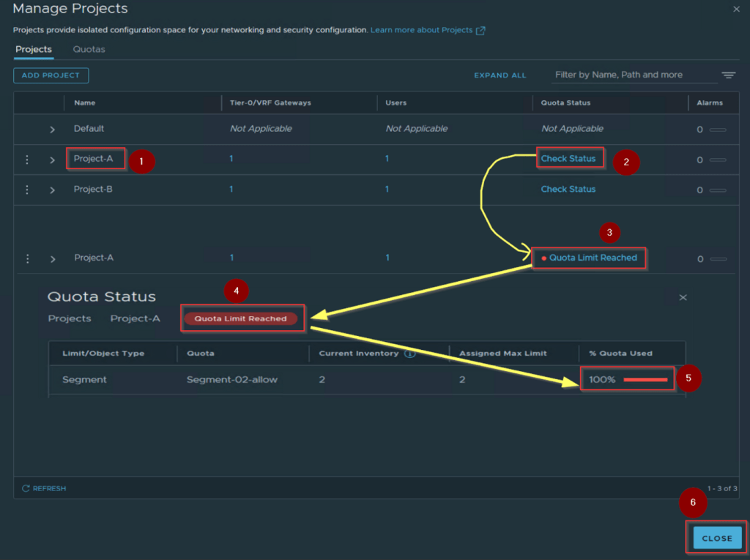This screenshot has width=750, height=560.
Task: Open the three-dot actions menu for top Project-A row
Action: point(27,159)
